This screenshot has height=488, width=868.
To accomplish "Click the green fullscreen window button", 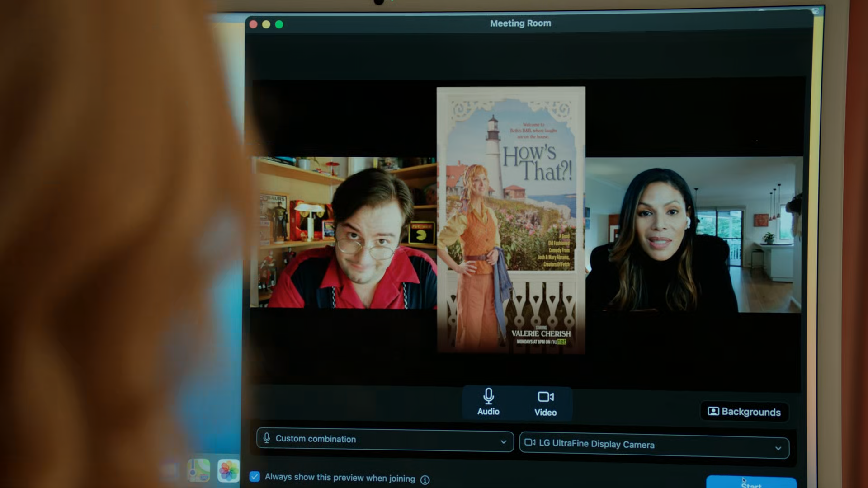I will pyautogui.click(x=279, y=24).
